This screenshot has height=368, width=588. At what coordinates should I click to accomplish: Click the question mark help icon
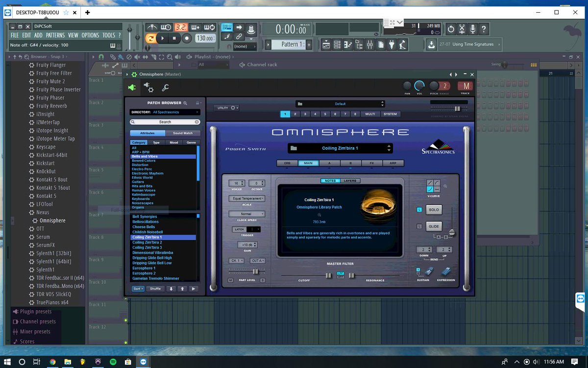484,29
